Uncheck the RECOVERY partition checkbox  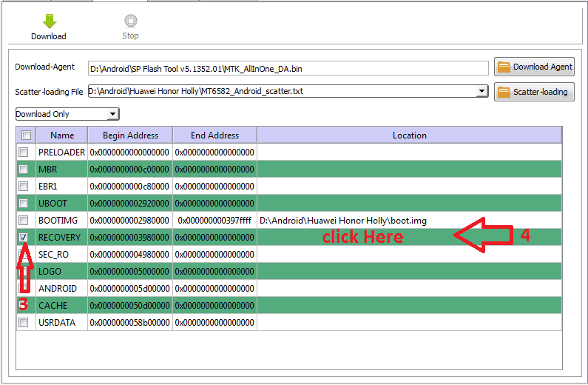click(24, 237)
